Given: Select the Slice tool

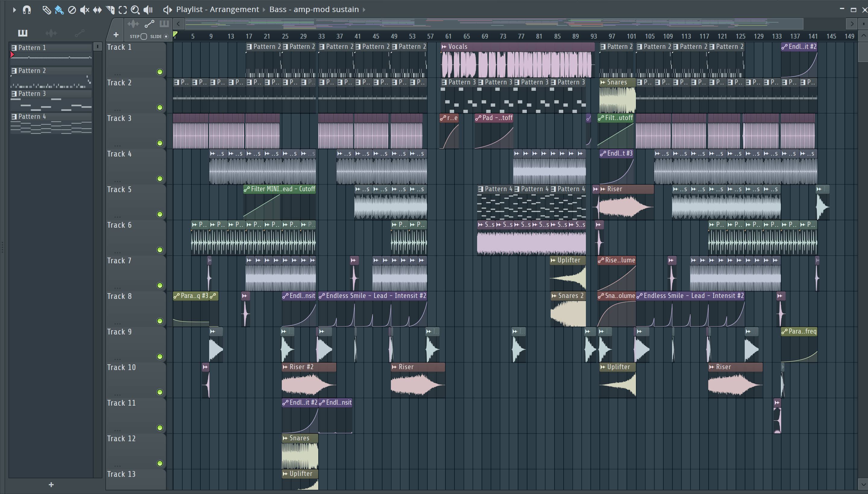Looking at the screenshot, I should click(110, 10).
